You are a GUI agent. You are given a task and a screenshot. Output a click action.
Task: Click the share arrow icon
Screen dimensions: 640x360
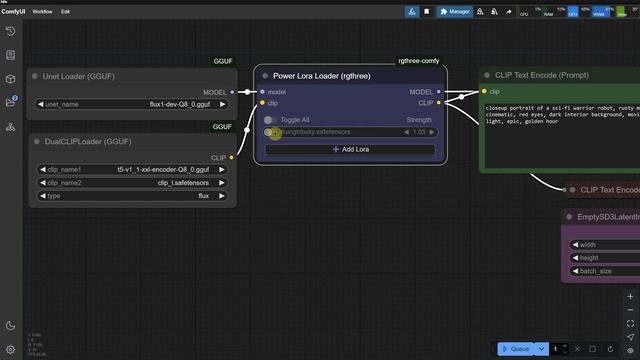click(509, 12)
